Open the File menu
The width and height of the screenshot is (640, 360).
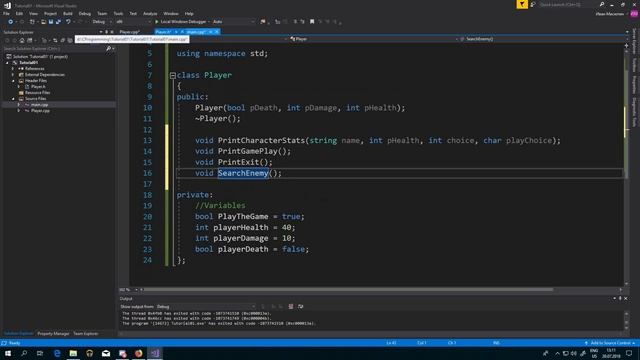[x=6, y=13]
